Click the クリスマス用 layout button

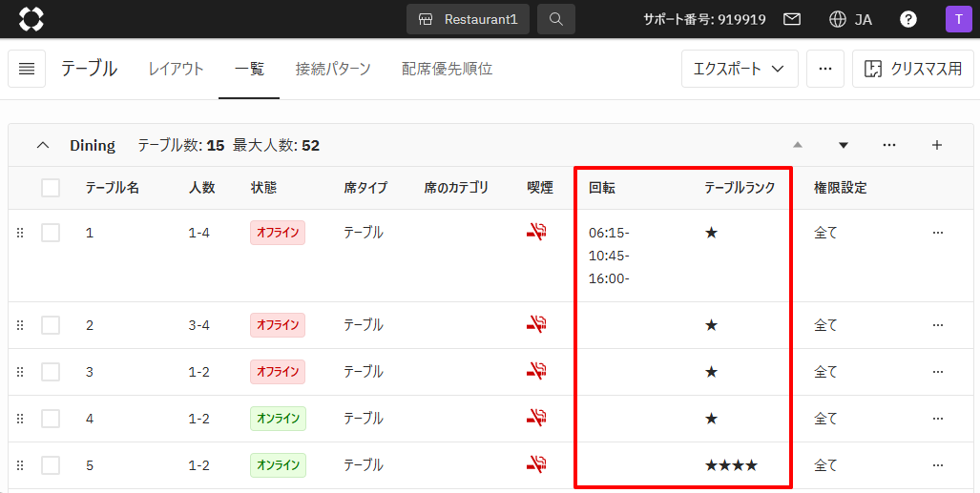pos(913,69)
